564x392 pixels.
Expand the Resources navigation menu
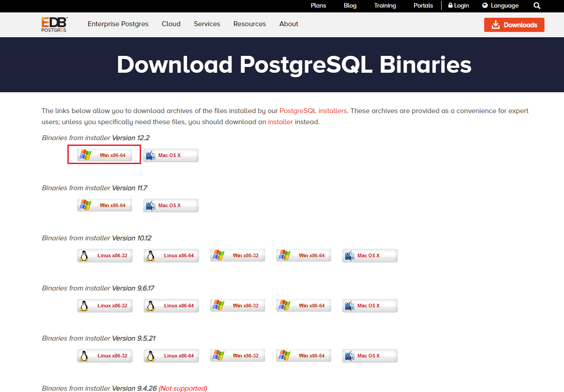(x=249, y=24)
